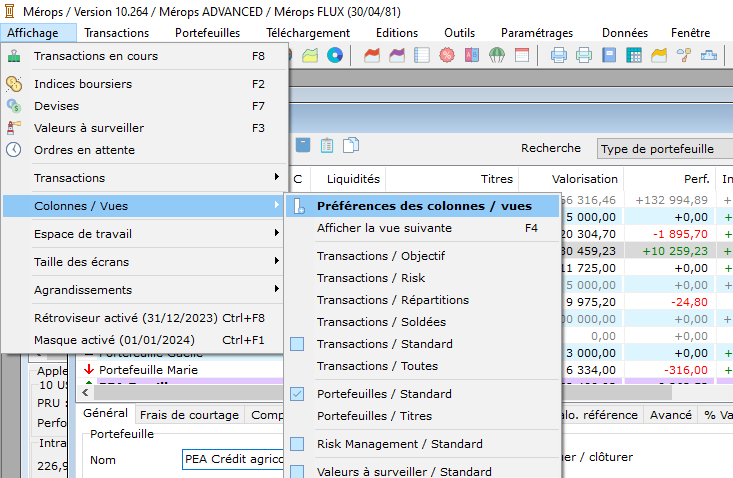This screenshot has height=478, width=733.
Task: Click the cloud and key toolbar icon
Action: 684,56
